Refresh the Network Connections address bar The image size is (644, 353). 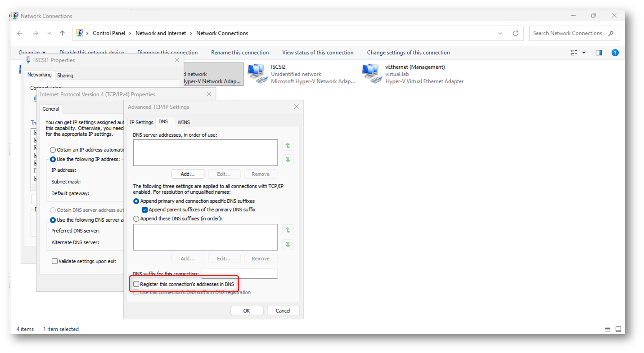(x=515, y=33)
